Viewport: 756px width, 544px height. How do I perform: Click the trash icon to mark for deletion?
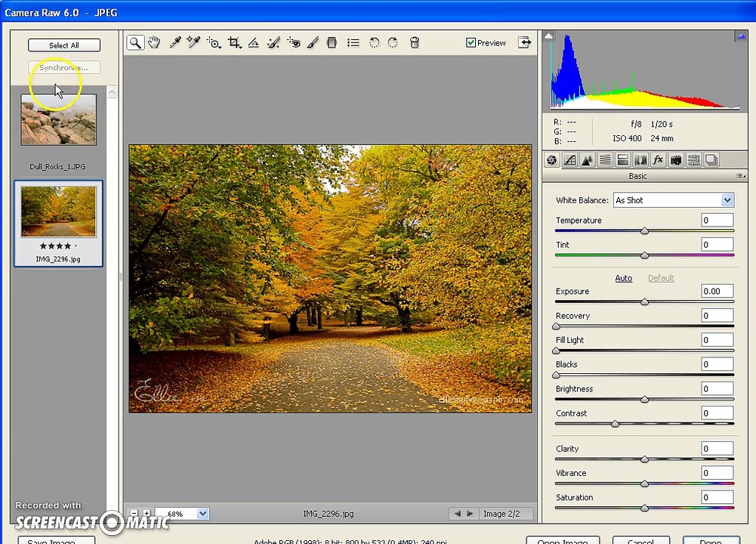point(414,42)
